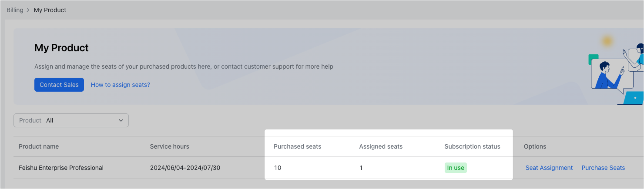This screenshot has width=644, height=189.
Task: Click the Service hours column header
Action: pyautogui.click(x=170, y=146)
